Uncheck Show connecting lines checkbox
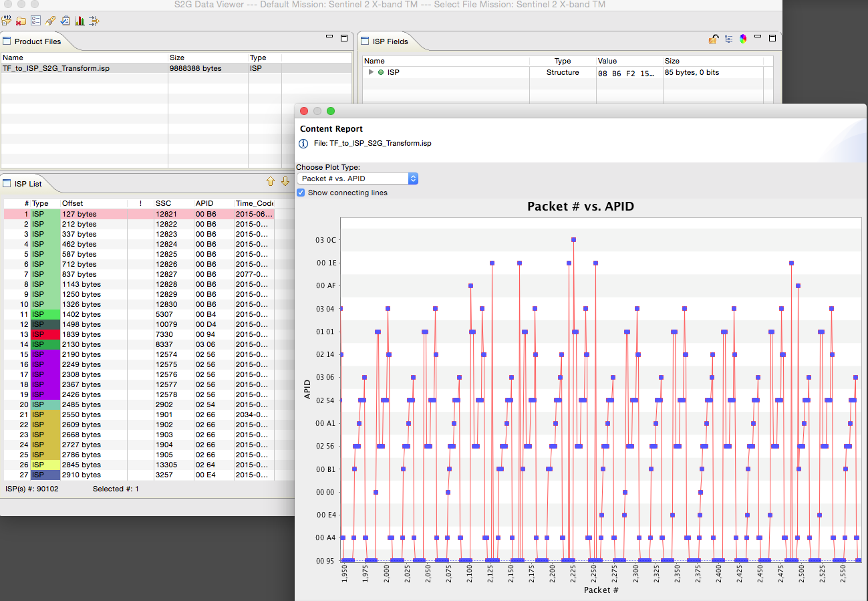 301,193
